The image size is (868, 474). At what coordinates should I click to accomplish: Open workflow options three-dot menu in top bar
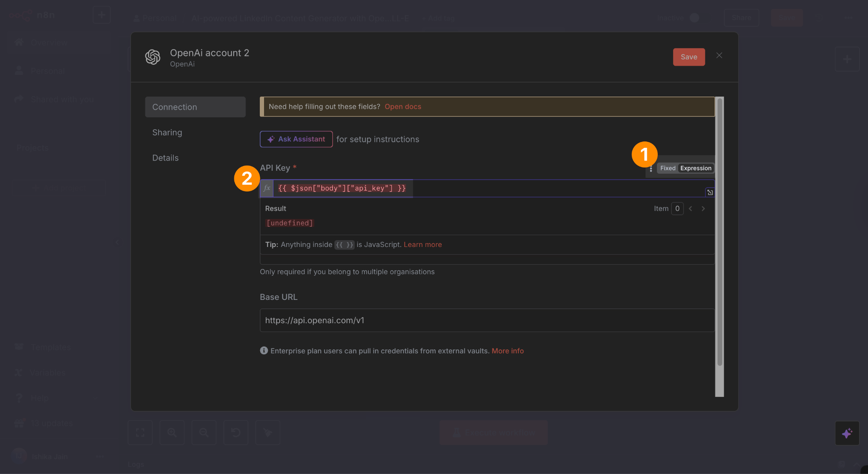coord(848,18)
